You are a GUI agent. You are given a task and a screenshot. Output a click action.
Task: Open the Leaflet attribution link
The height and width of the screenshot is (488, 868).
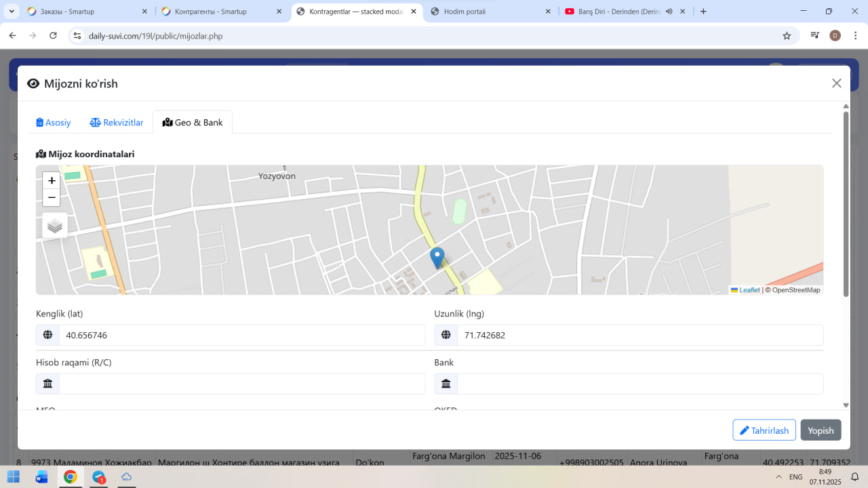click(x=749, y=290)
